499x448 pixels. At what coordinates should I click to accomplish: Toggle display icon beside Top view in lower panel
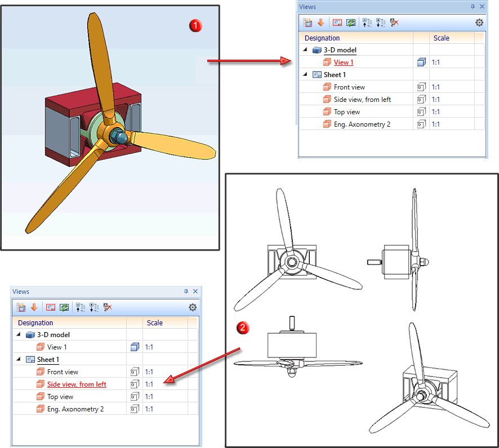tap(135, 397)
